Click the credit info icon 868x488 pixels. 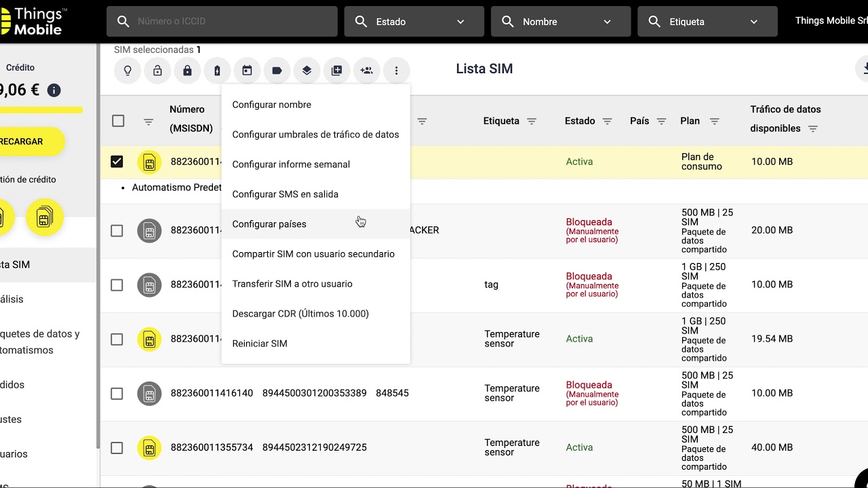pyautogui.click(x=54, y=90)
